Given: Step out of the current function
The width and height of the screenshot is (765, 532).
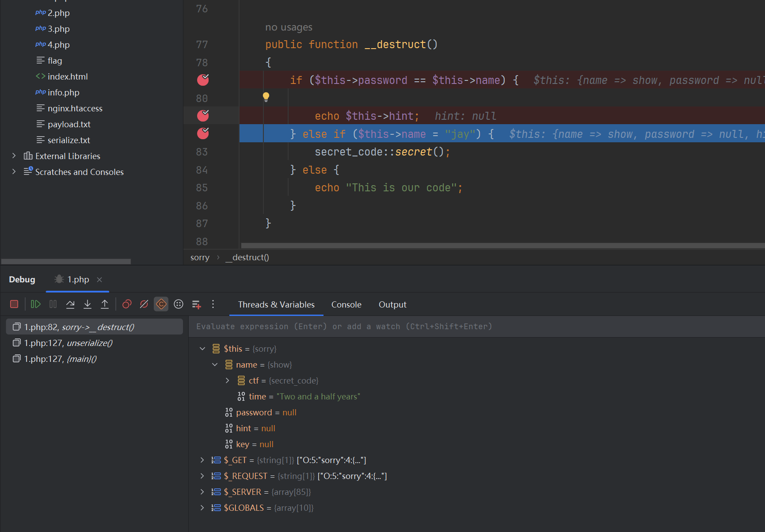Looking at the screenshot, I should [105, 304].
